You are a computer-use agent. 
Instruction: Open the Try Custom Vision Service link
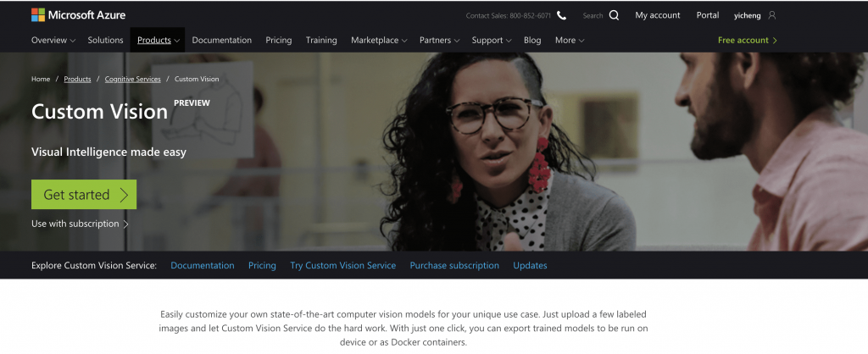342,266
